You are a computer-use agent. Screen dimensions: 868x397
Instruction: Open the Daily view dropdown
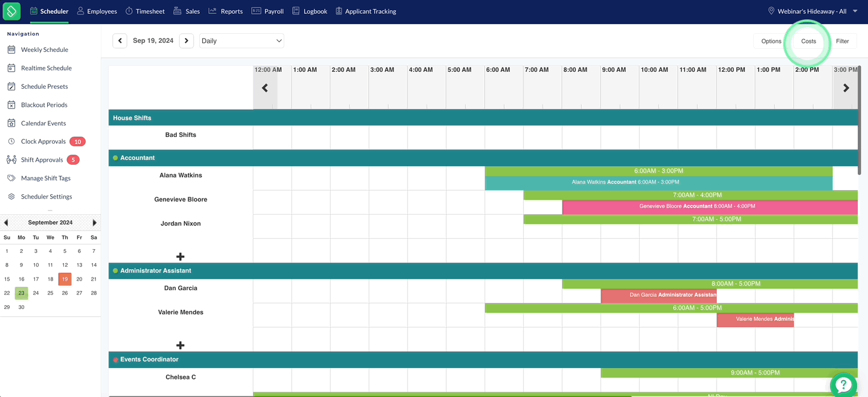point(241,41)
